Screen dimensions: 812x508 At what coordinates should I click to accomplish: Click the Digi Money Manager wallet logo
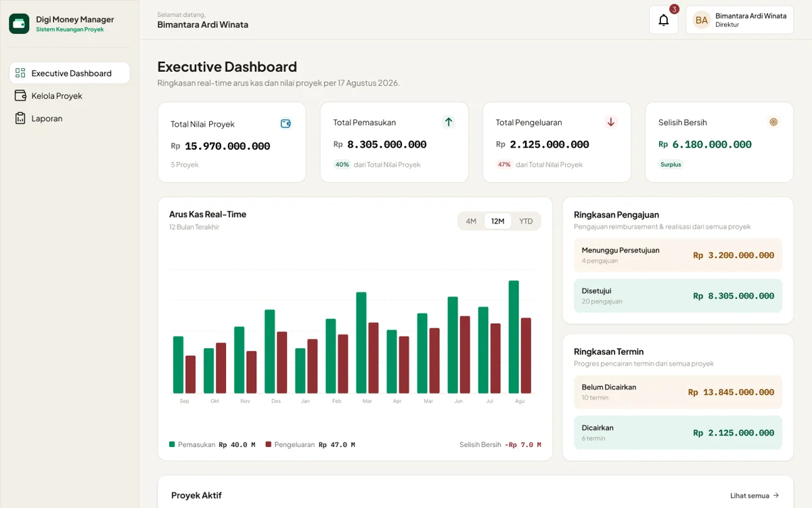[19, 24]
